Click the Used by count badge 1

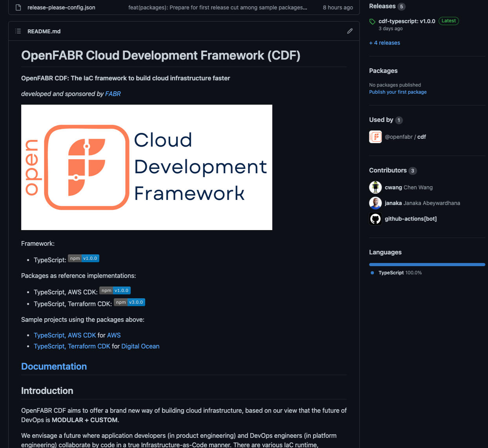[399, 120]
